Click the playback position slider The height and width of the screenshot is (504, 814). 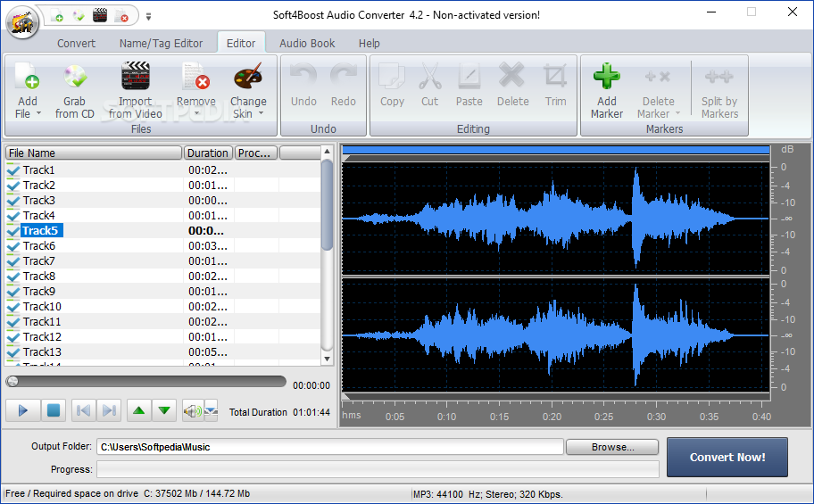coord(145,382)
